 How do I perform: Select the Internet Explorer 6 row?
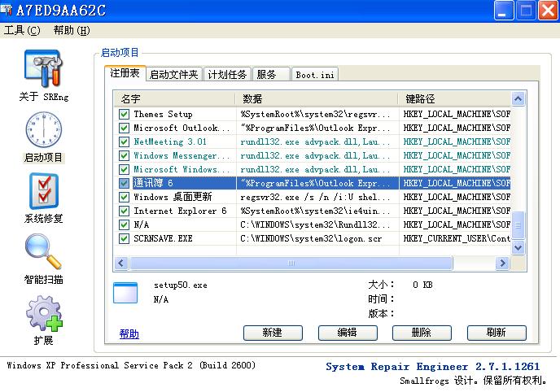[x=313, y=211]
